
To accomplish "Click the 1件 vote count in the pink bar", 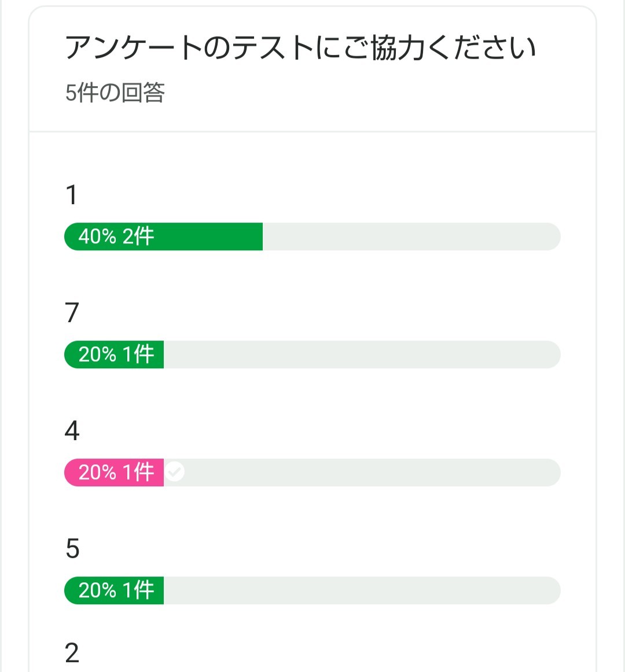I will tap(138, 472).
